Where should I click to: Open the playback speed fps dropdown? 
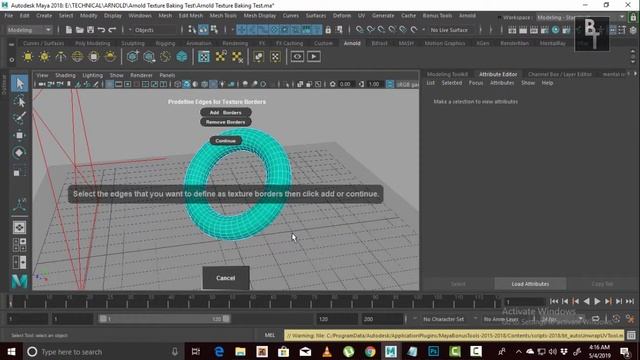coord(561,319)
